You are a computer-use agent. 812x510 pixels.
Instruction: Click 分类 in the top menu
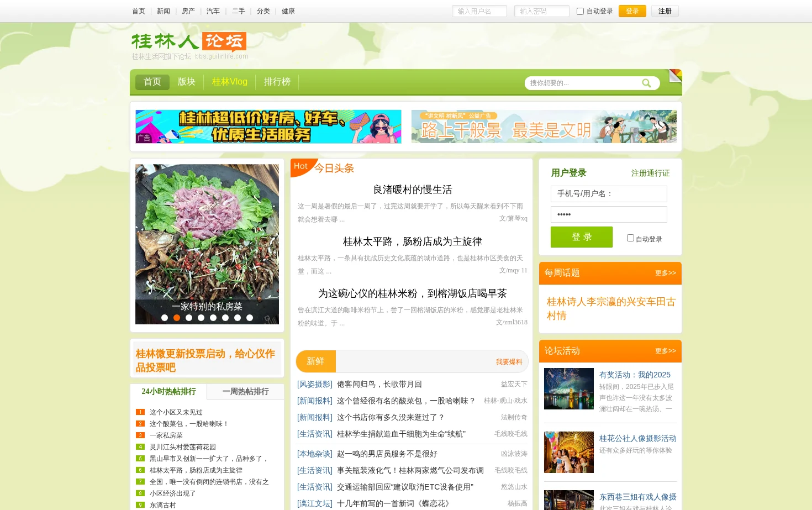[263, 11]
